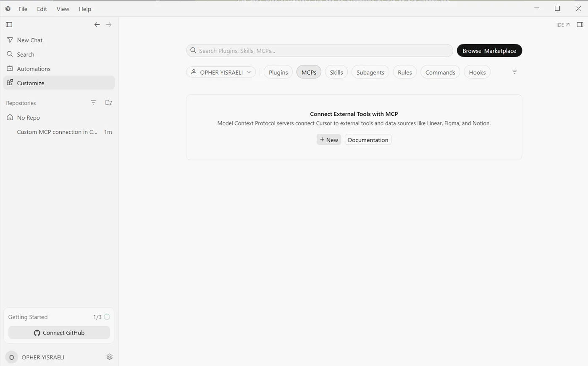
Task: Add a New MCP server
Action: coord(329,140)
